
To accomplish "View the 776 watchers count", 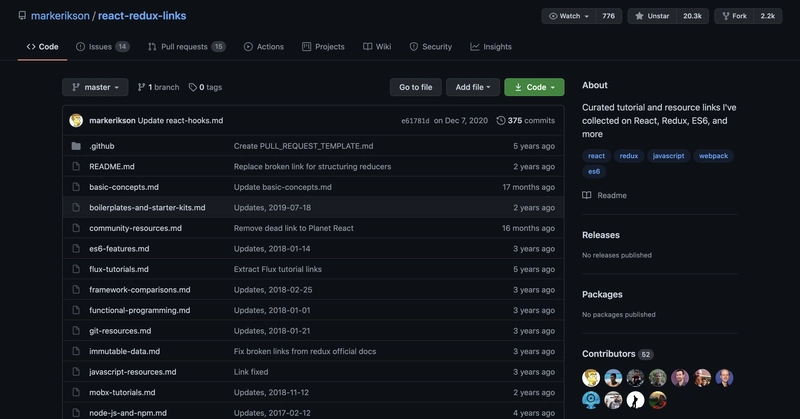I will click(x=608, y=16).
